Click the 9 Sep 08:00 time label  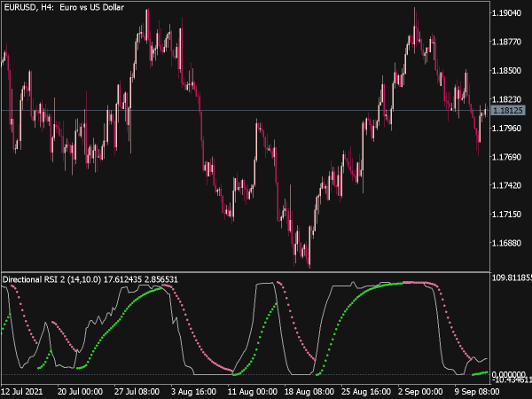coord(477,392)
